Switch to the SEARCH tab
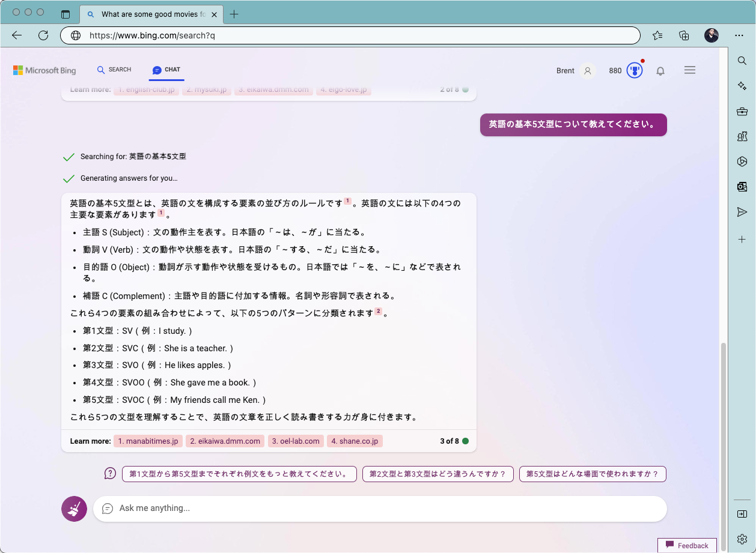756x553 pixels. pyautogui.click(x=114, y=70)
